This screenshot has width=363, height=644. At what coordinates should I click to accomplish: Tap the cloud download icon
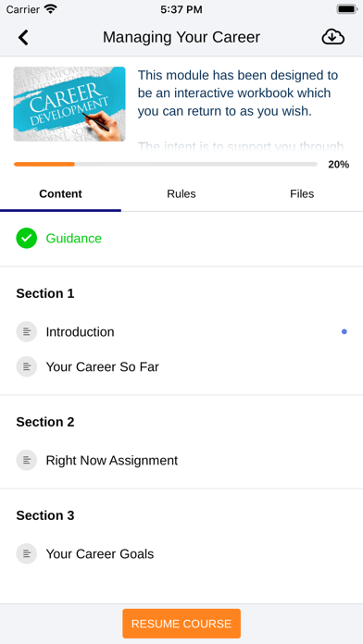[333, 37]
